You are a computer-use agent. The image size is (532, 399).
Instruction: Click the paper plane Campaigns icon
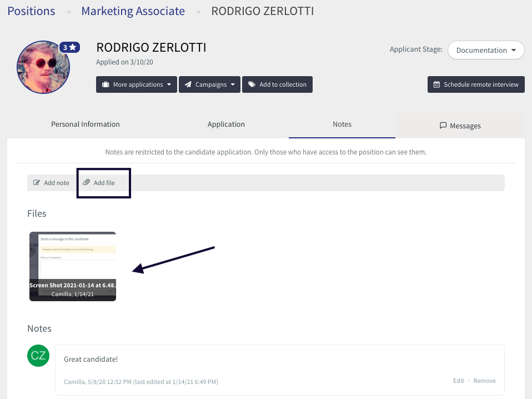pyautogui.click(x=188, y=84)
